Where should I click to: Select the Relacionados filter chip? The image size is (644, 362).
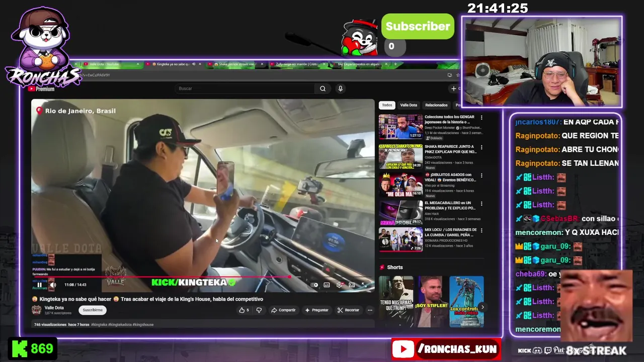(436, 105)
